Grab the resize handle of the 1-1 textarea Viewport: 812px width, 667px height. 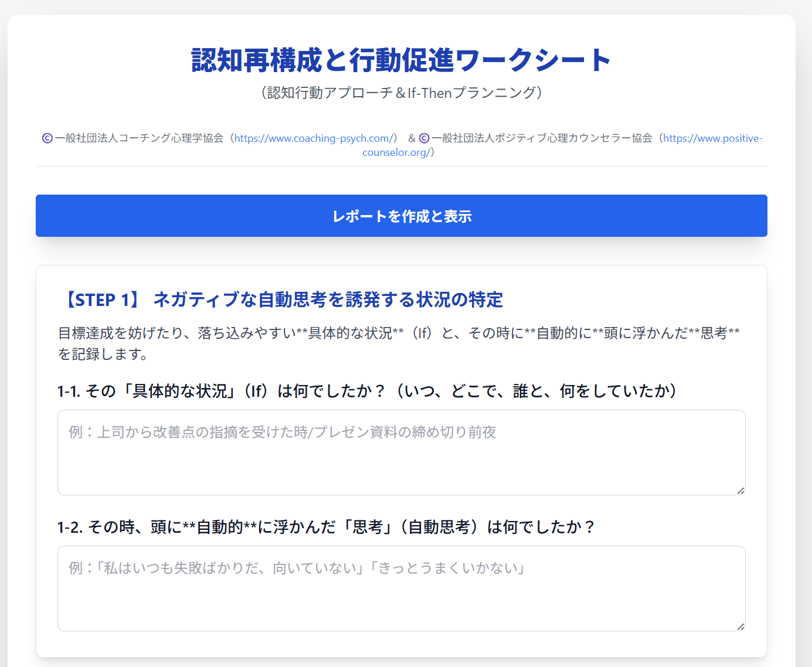point(740,491)
